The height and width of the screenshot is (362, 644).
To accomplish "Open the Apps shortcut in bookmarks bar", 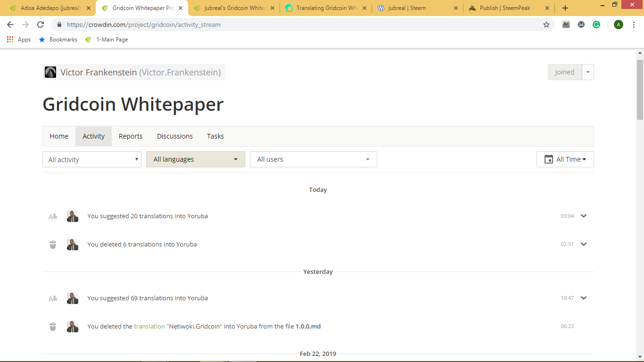I will pos(19,40).
